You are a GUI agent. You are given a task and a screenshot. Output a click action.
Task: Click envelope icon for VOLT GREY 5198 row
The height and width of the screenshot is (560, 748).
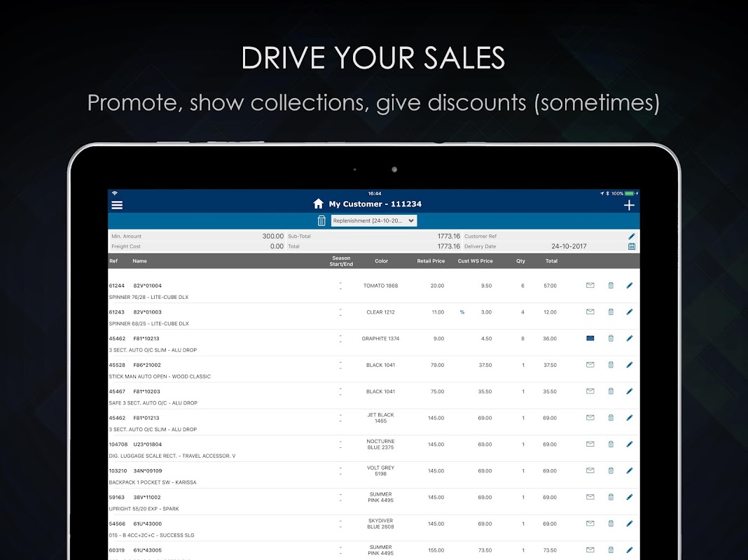pos(590,470)
